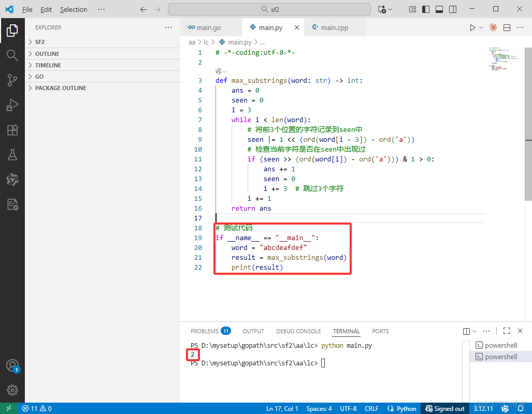
Task: Expand the PACKAGE OUTLINE section
Action: pos(60,88)
